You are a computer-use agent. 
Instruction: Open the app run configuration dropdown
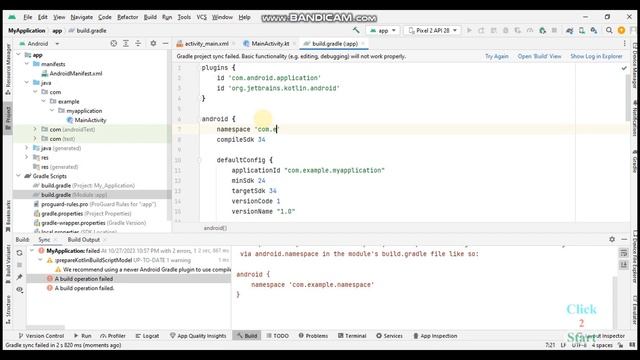[x=382, y=30]
